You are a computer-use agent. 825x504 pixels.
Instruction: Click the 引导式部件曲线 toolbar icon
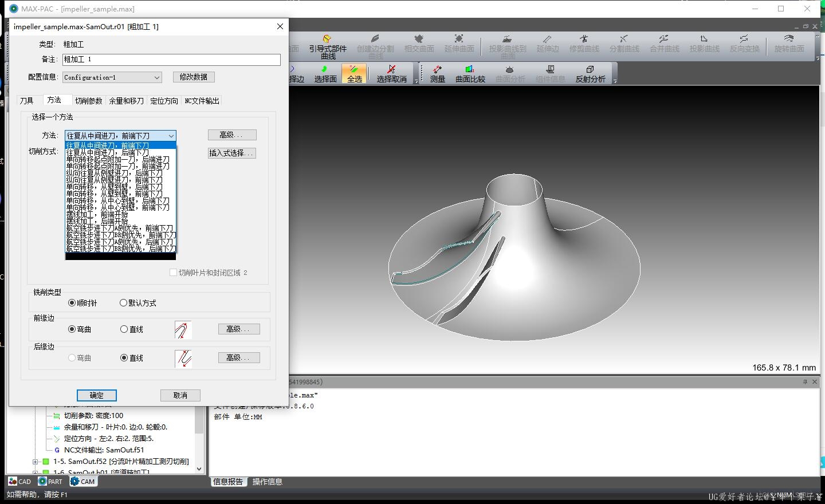click(x=328, y=46)
